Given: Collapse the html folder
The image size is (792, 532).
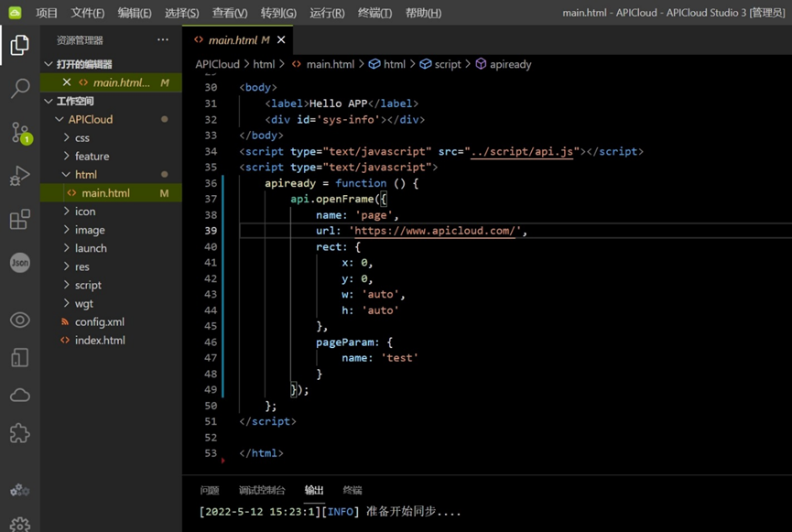Looking at the screenshot, I should coord(66,174).
